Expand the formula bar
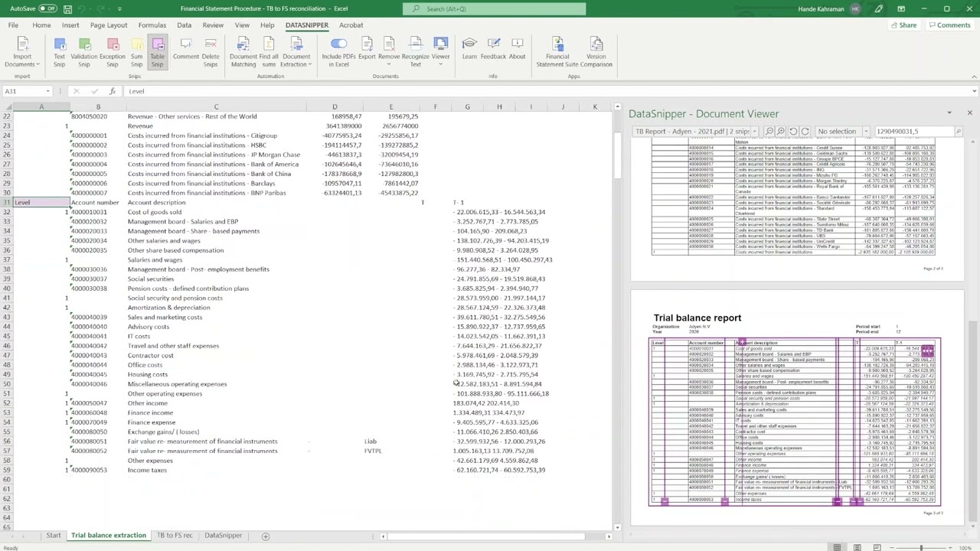 974,91
